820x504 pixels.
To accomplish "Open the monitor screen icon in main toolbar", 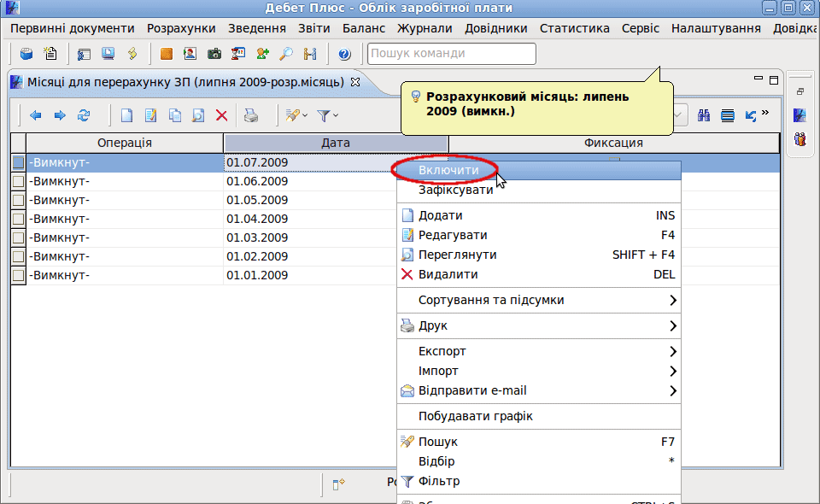I will pos(108,53).
